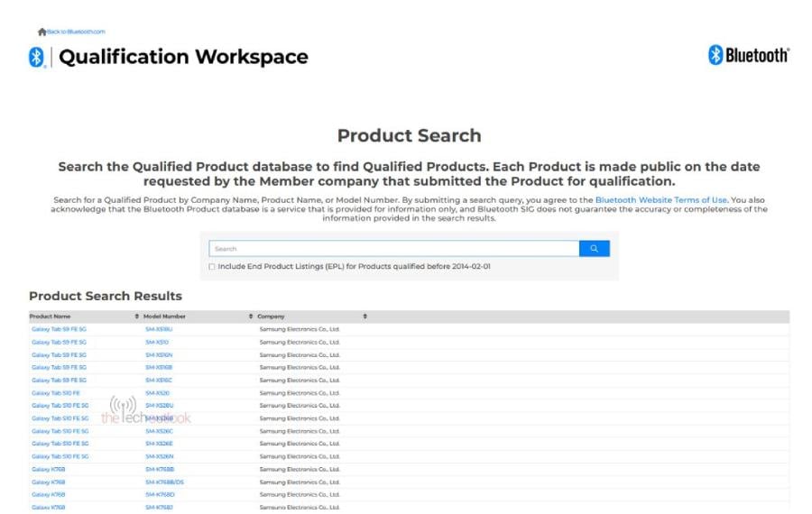The height and width of the screenshot is (514, 812).
Task: Open model number link SM-X526N
Action: coord(160,456)
